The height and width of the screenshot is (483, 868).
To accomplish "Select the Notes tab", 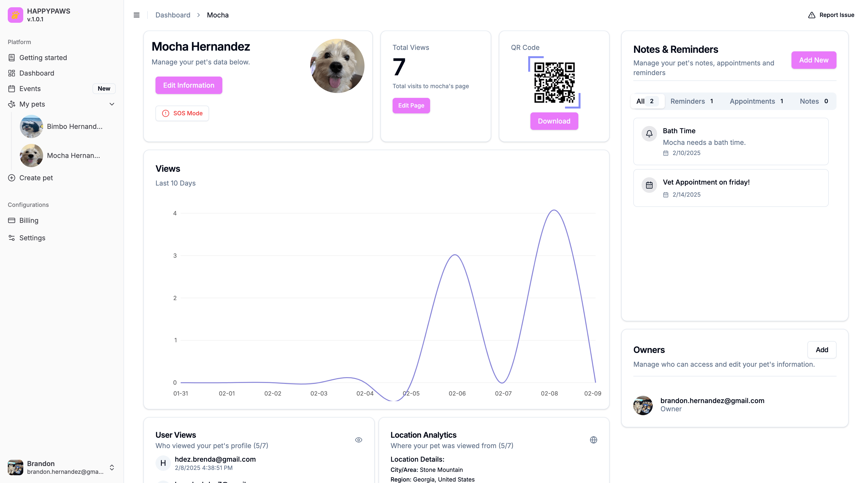I will (814, 101).
